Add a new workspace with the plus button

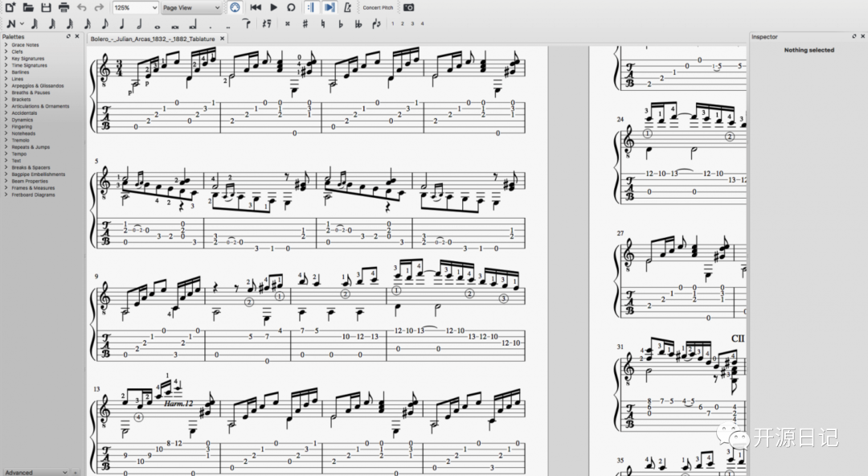tap(76, 473)
